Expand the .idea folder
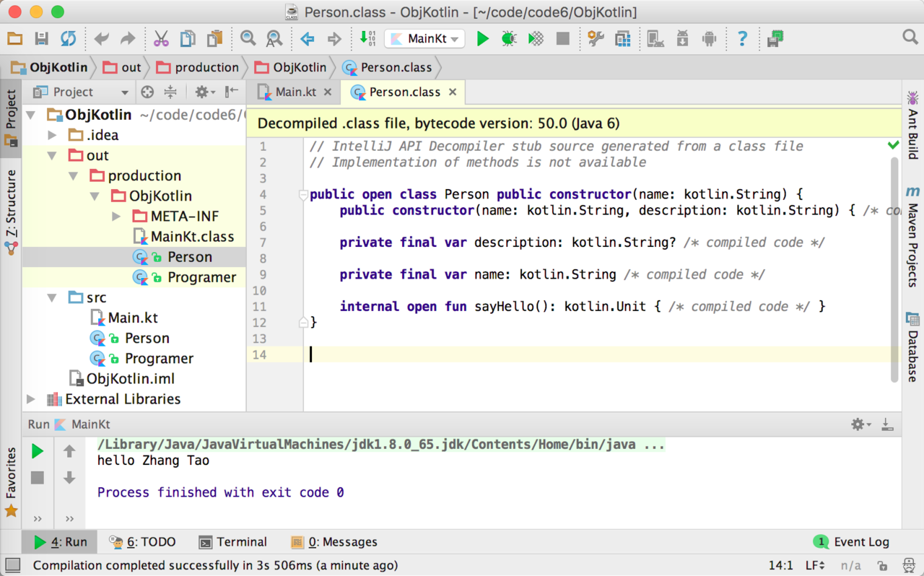 [52, 135]
